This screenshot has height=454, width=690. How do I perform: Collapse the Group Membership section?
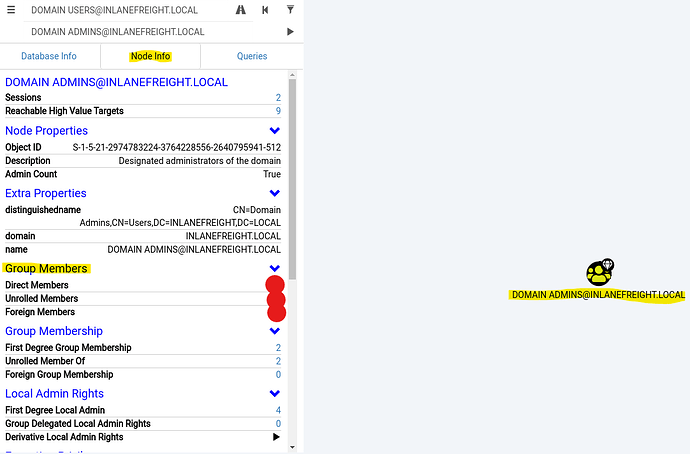coord(275,331)
